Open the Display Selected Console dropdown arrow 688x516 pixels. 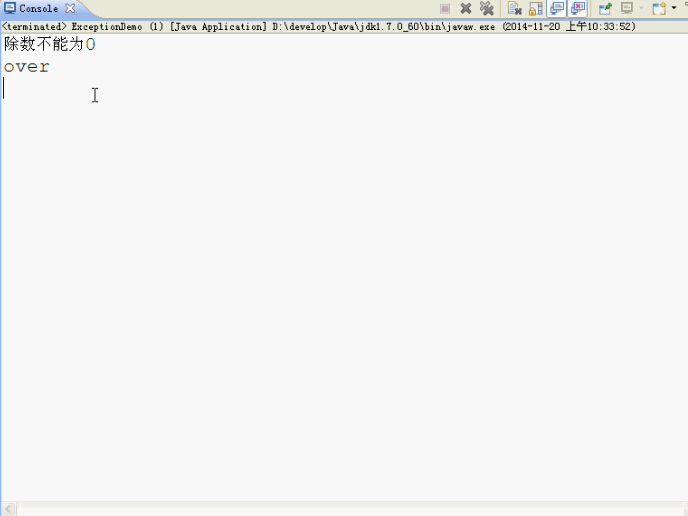[641, 8]
